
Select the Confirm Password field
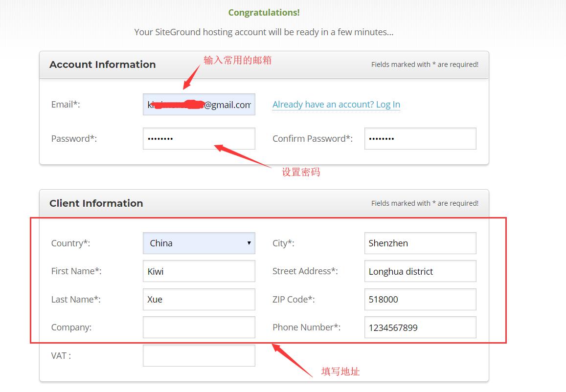tap(420, 138)
